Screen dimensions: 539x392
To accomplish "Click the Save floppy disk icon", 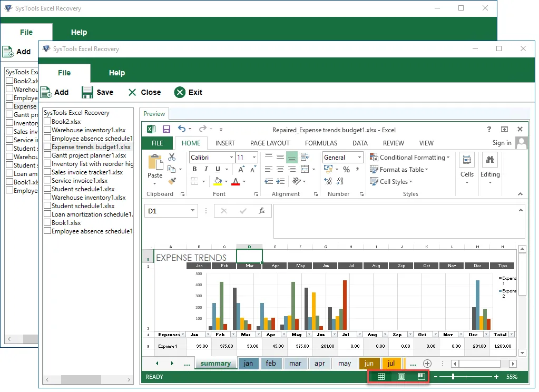I will point(87,92).
